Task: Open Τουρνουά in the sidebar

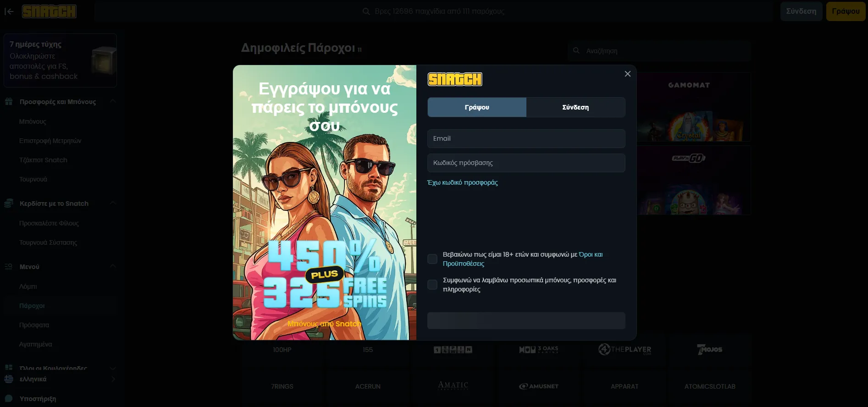Action: click(33, 179)
